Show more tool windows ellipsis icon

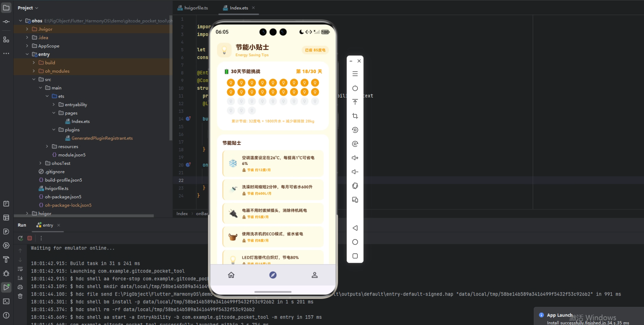click(x=6, y=53)
